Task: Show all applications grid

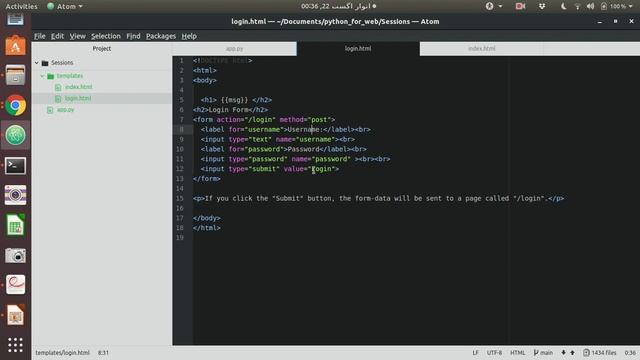Action: pyautogui.click(x=15, y=345)
